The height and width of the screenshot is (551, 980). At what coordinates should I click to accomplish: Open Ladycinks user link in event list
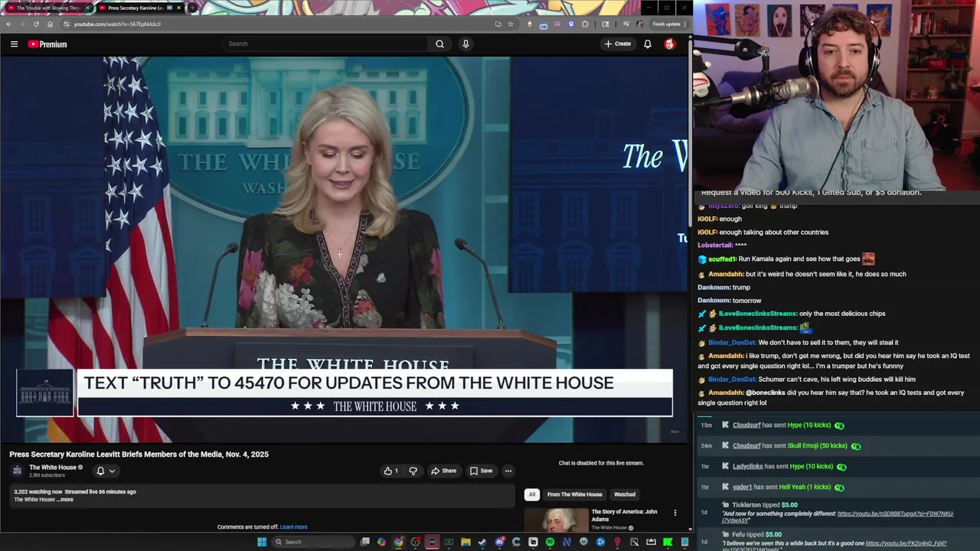click(747, 466)
